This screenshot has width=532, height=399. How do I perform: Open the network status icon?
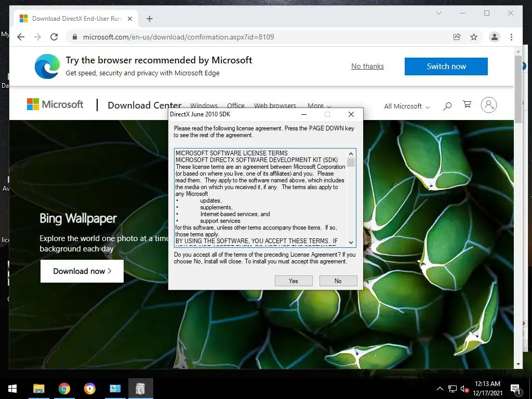tap(453, 389)
